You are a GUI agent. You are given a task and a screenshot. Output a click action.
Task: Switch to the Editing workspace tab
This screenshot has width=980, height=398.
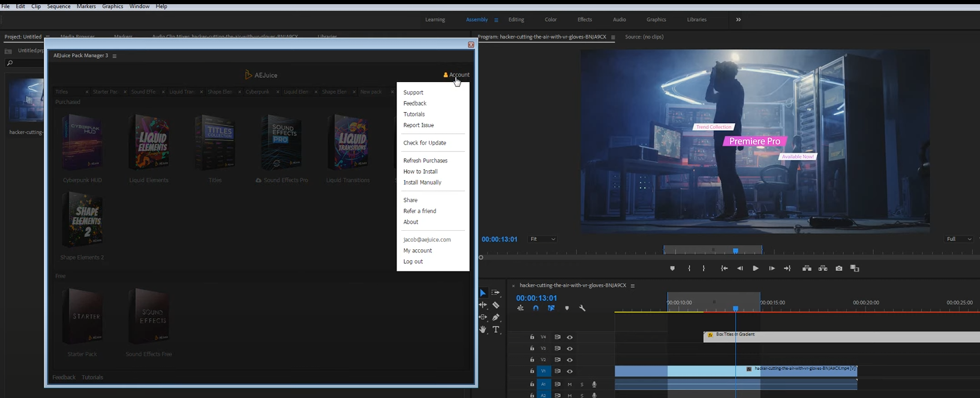(516, 20)
